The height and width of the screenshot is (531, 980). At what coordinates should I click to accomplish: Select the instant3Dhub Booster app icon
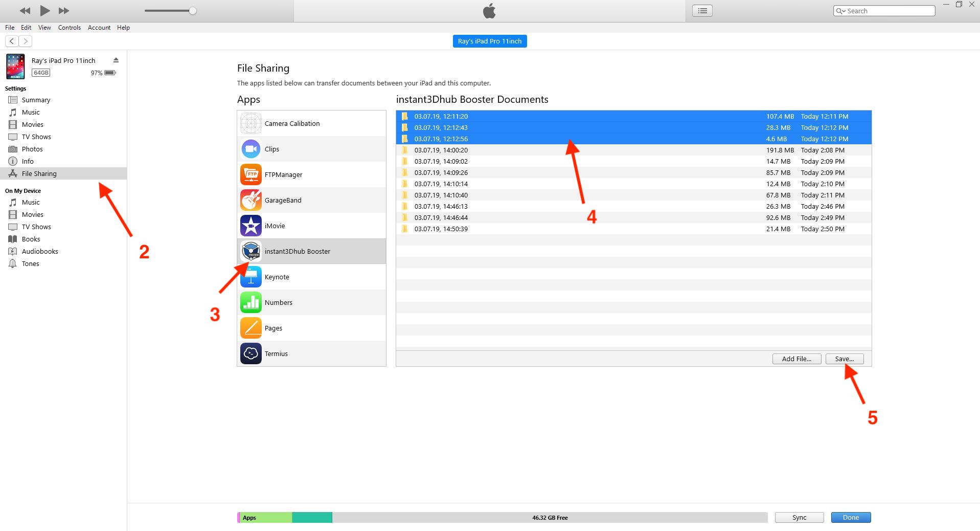[251, 251]
